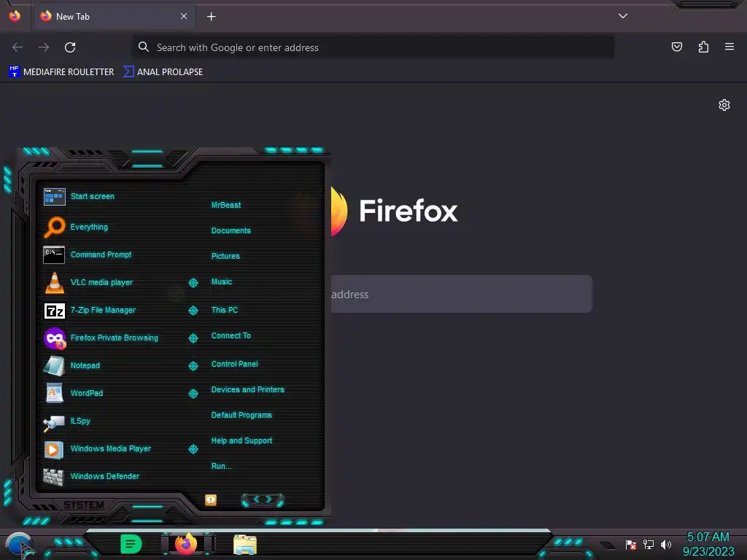Open Connect To from start menu
The height and width of the screenshot is (560, 747).
click(x=231, y=335)
